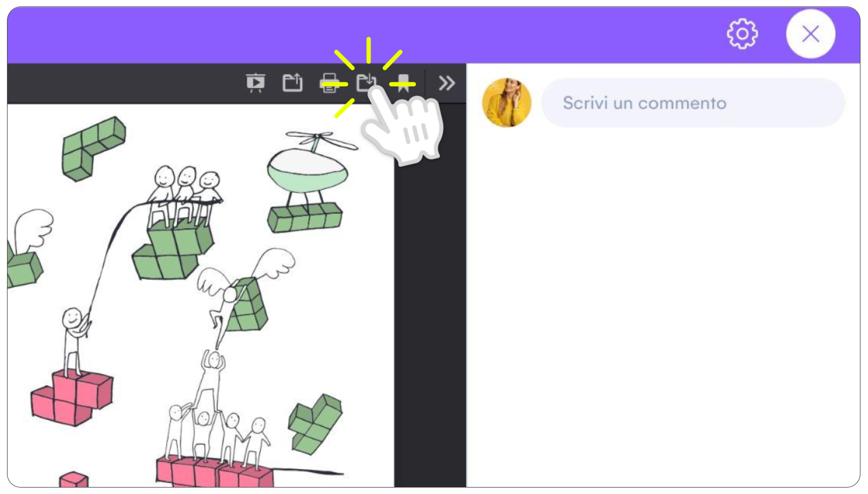
Task: Download the document via the download icon
Action: [x=366, y=83]
